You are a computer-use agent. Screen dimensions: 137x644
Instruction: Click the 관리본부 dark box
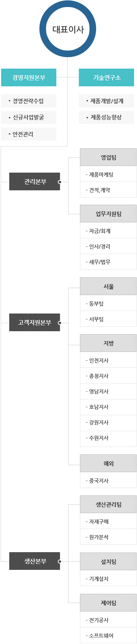tap(35, 181)
